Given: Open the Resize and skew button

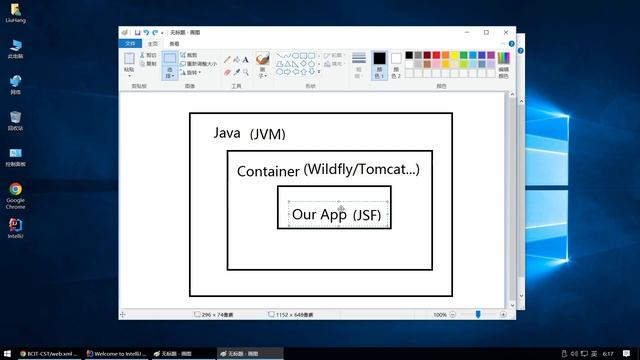Looking at the screenshot, I should (x=199, y=64).
